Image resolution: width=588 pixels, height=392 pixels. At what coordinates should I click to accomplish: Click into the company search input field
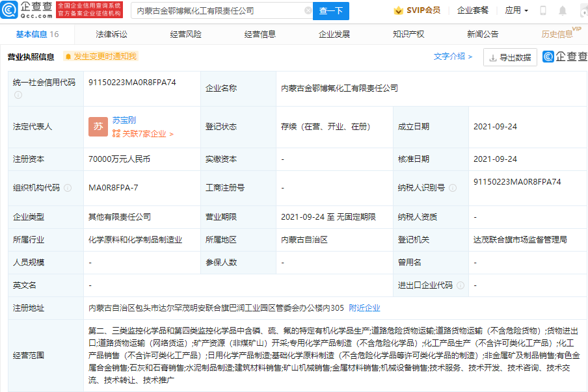218,11
